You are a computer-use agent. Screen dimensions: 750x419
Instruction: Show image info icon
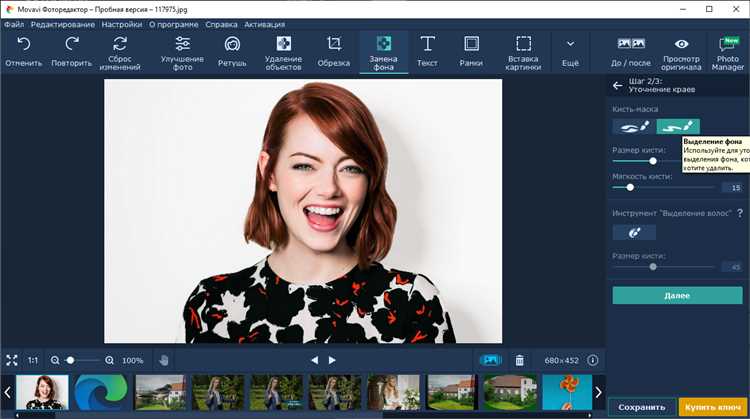pos(593,360)
